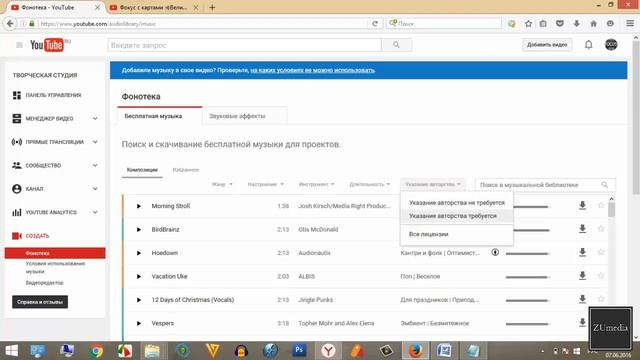Screen dimensions: 640x360
Task: Open Firefox downloads arrow icon
Action: 576,24
